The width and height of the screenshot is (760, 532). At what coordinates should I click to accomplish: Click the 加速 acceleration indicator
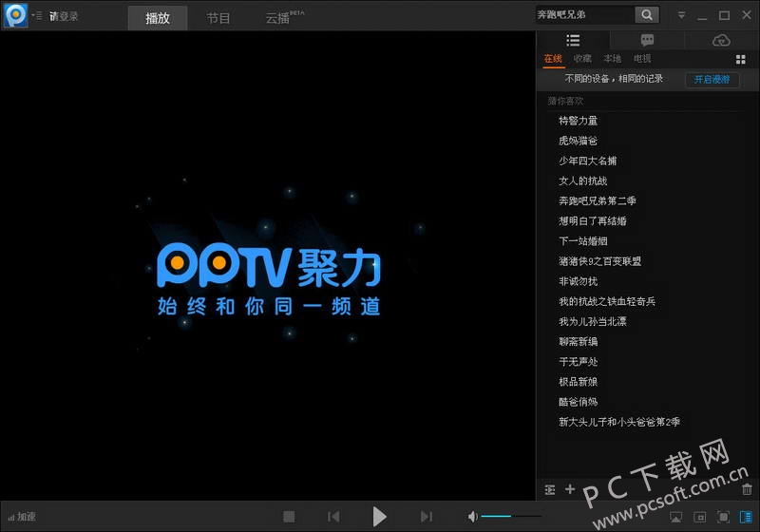22,517
